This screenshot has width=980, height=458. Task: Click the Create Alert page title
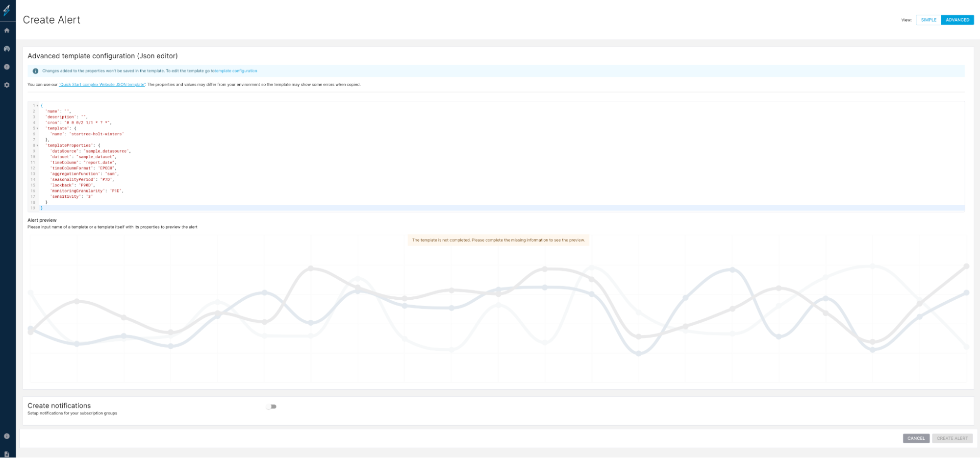pos(51,20)
